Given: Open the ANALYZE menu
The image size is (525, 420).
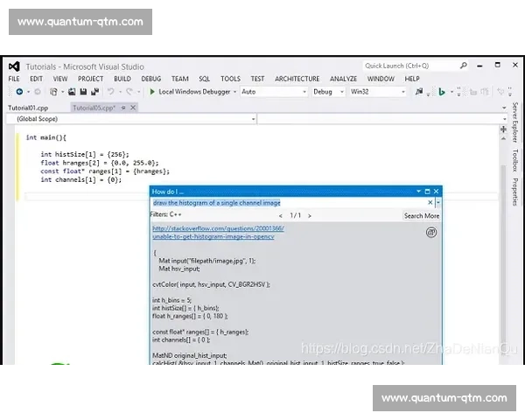Looking at the screenshot, I should 343,79.
